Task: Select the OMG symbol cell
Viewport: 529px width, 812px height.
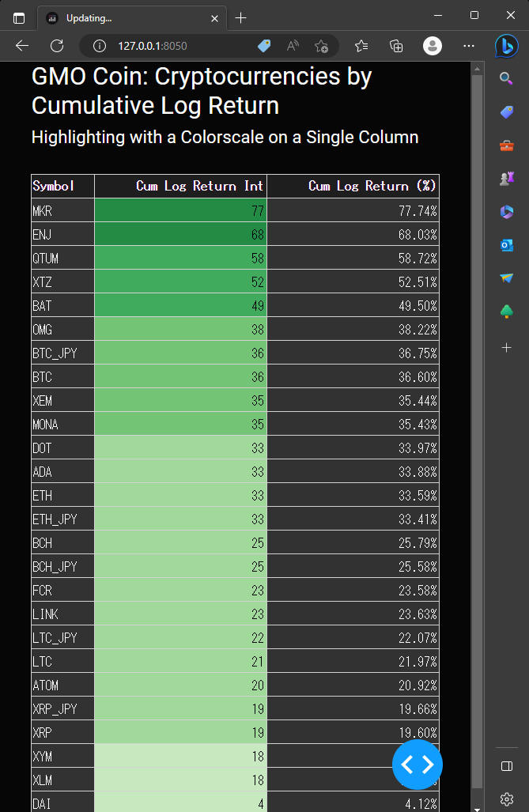Action: (x=62, y=329)
